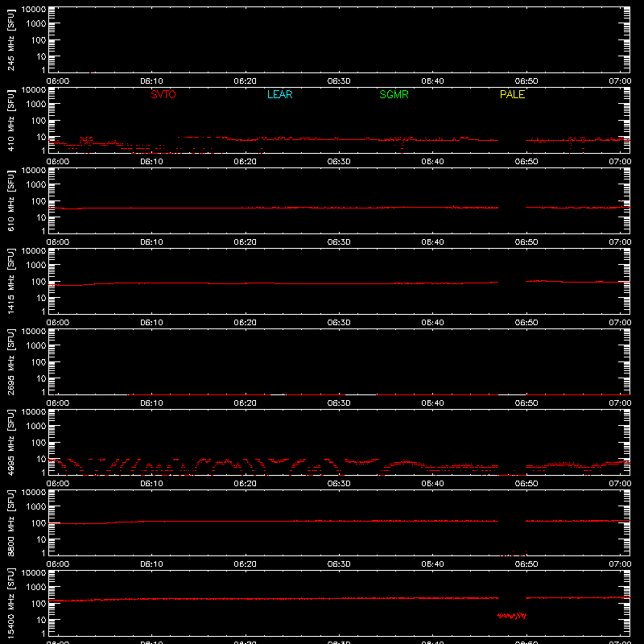
Task: Click the low red data burst in 15400 MHz plot
Action: point(512,616)
